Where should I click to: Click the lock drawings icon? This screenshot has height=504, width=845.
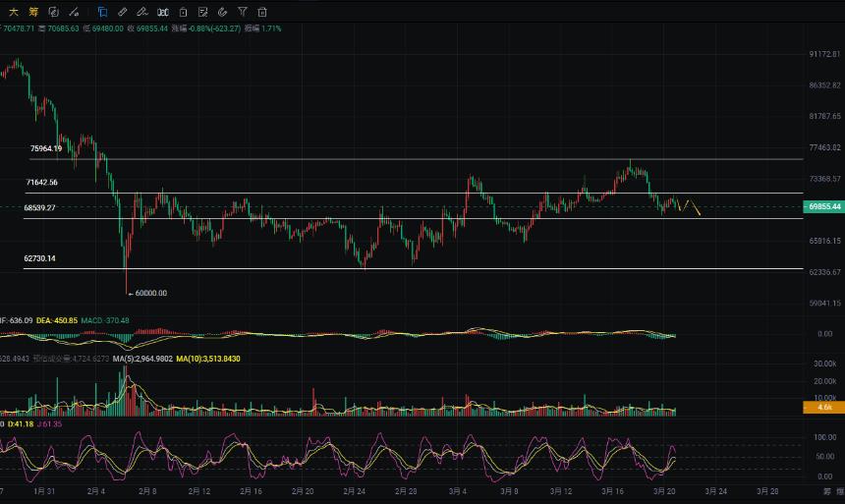click(x=183, y=12)
